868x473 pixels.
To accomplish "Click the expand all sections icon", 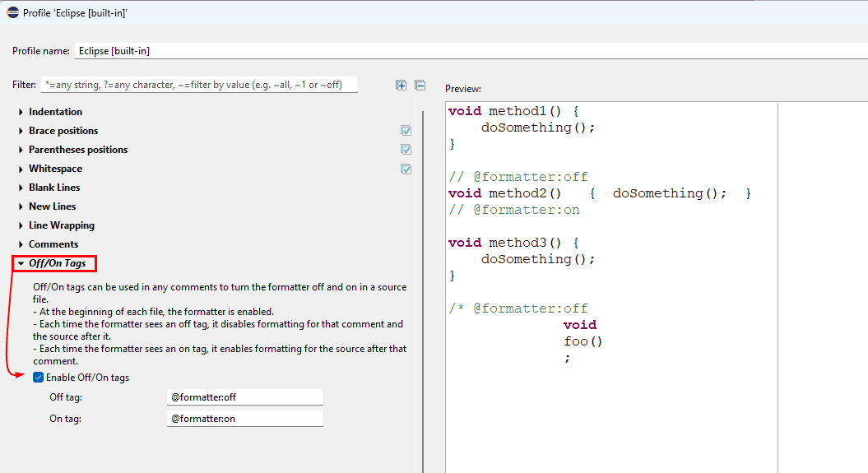I will [402, 85].
